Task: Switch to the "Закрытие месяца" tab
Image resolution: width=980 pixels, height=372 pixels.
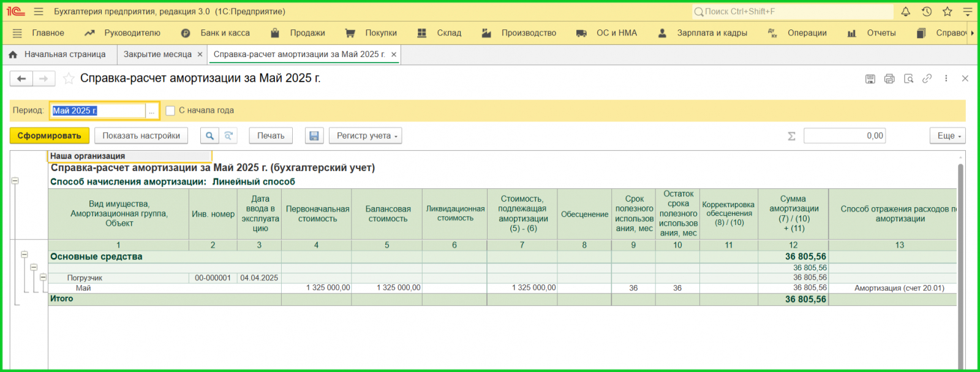Action: point(157,55)
